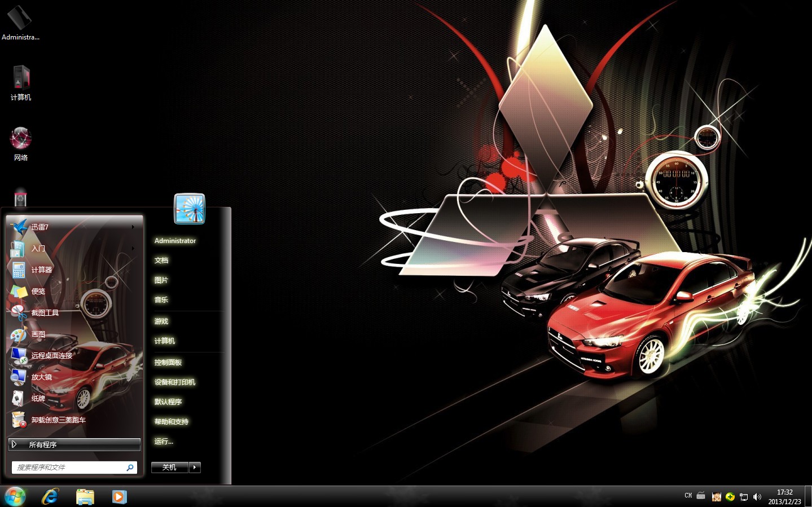
Task: Click the recycle bin desktop icon
Action: (x=20, y=197)
